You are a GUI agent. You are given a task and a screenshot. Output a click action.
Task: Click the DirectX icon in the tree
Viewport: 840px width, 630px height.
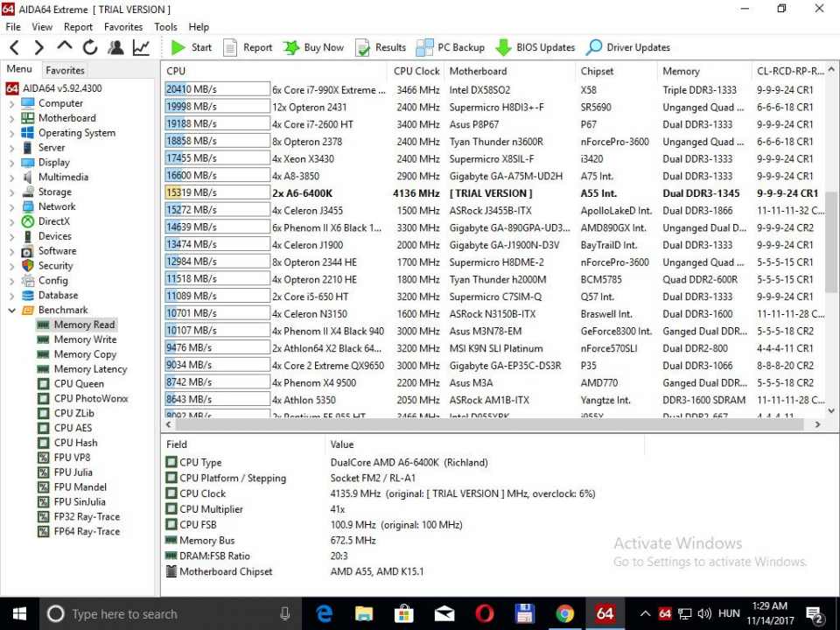28,221
